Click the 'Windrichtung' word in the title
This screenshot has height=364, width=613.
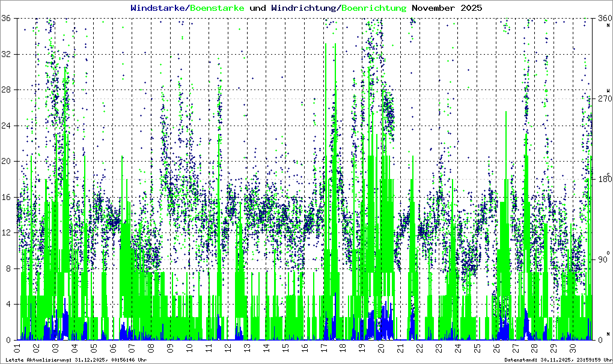click(x=303, y=8)
